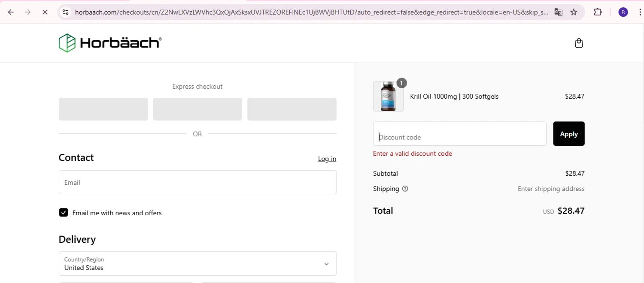Click the first express checkout button
Image resolution: width=644 pixels, height=283 pixels.
103,109
